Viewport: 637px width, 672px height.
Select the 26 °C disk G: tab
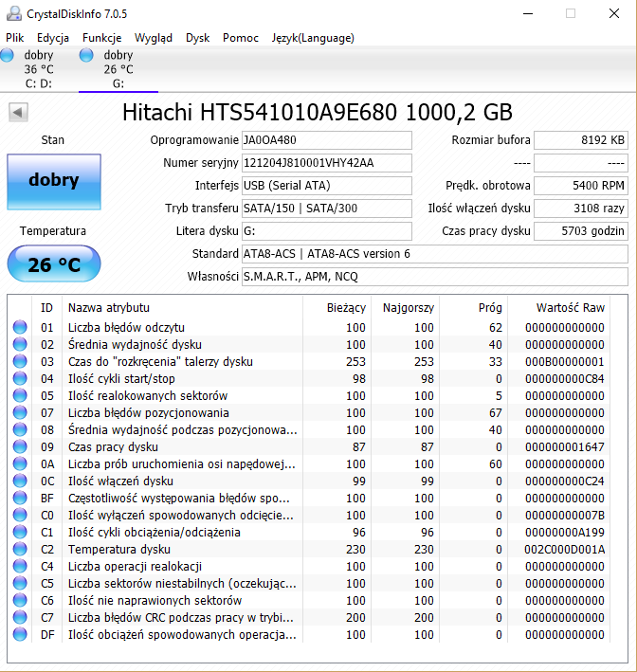click(x=118, y=68)
